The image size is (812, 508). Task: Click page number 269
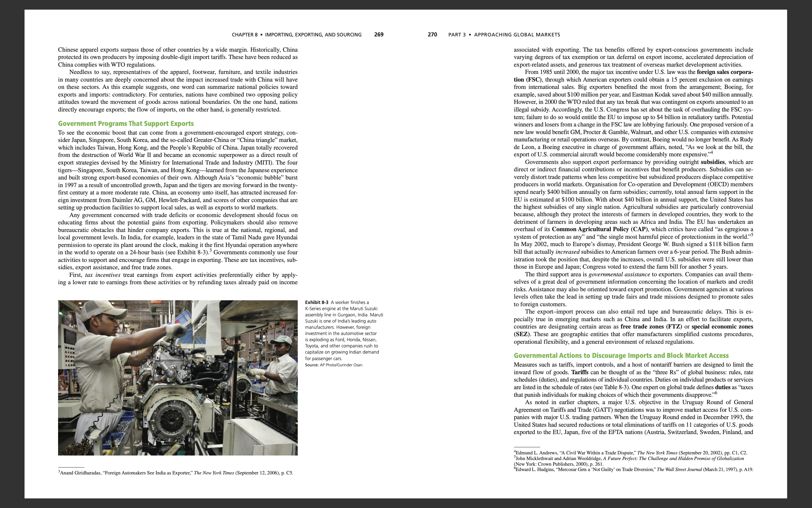379,35
